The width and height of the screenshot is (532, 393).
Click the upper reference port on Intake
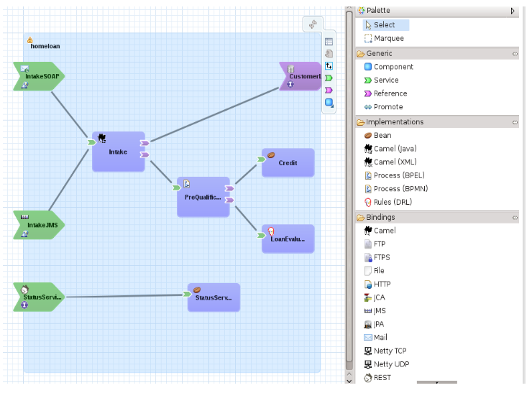[145, 144]
